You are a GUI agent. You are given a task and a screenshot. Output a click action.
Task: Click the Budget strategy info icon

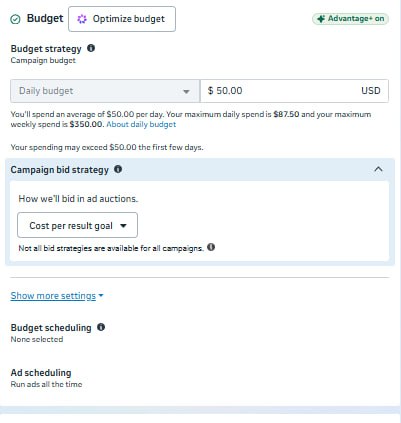(x=91, y=48)
